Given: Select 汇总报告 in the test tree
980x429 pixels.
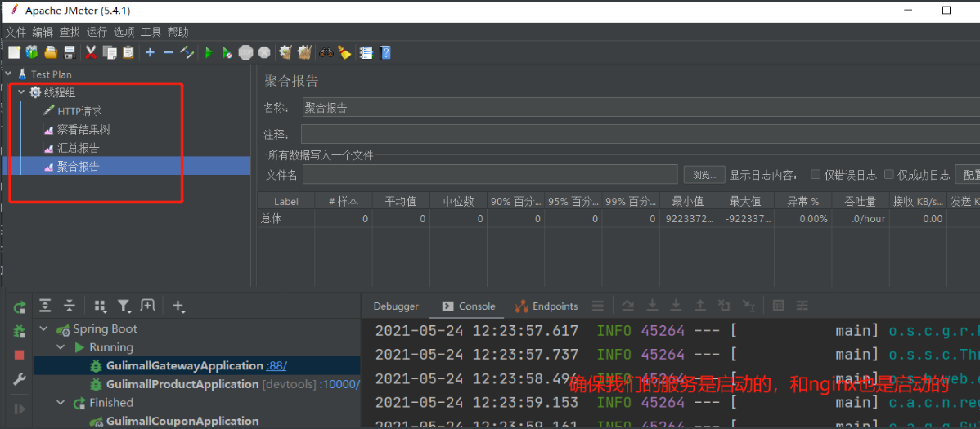Looking at the screenshot, I should (79, 149).
